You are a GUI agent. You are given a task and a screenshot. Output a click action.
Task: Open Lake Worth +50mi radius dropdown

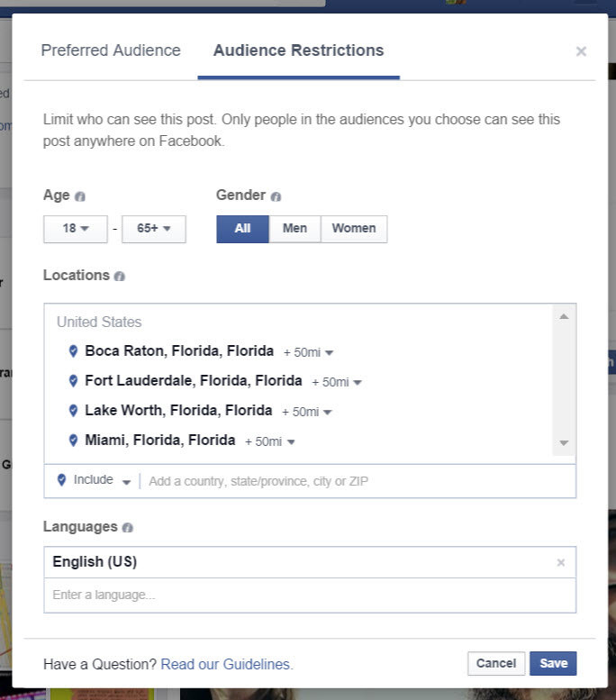[307, 412]
